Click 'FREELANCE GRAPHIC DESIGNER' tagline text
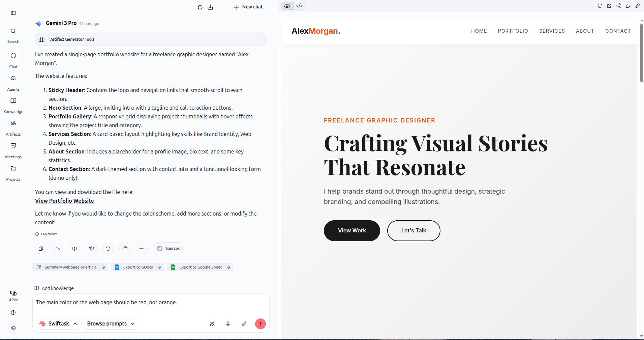644x340 pixels. point(379,120)
